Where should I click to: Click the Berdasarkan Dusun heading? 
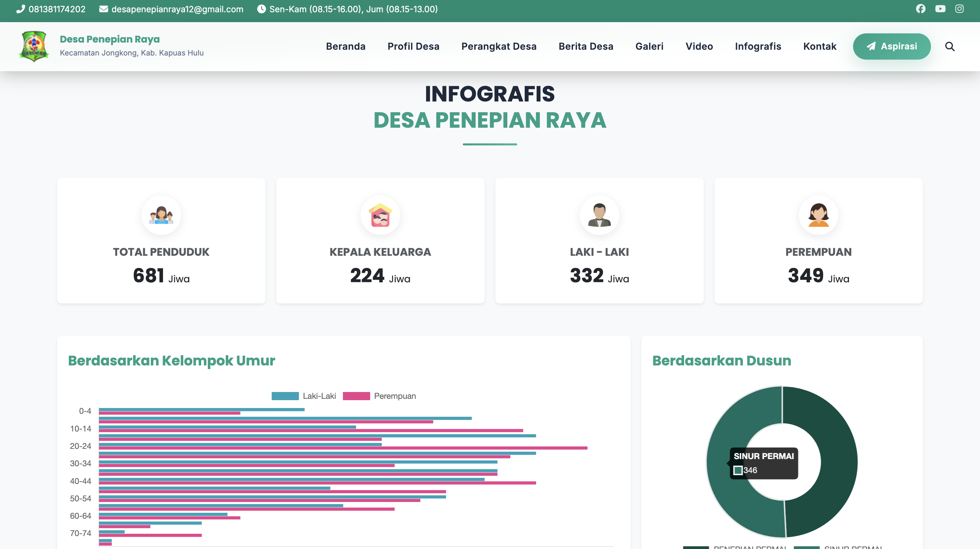tap(722, 361)
